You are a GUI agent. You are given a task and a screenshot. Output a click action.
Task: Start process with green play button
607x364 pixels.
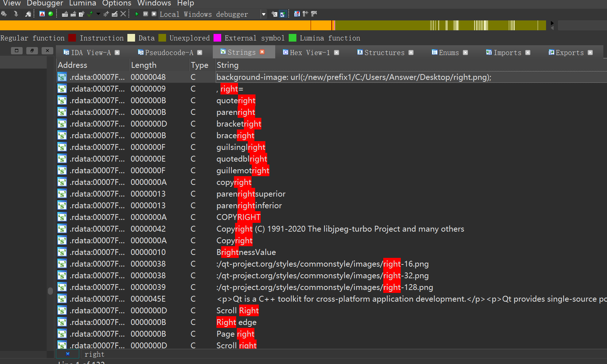click(137, 14)
